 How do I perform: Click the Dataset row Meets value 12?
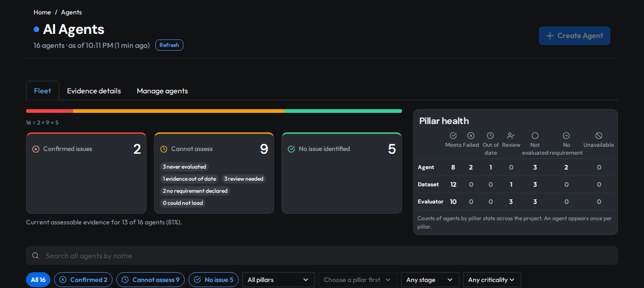(453, 184)
